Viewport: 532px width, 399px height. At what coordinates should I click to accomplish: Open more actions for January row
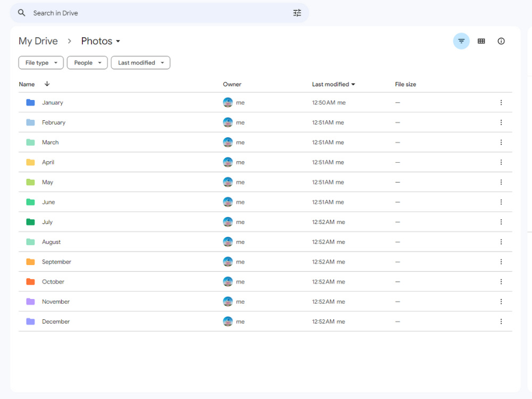pos(501,103)
